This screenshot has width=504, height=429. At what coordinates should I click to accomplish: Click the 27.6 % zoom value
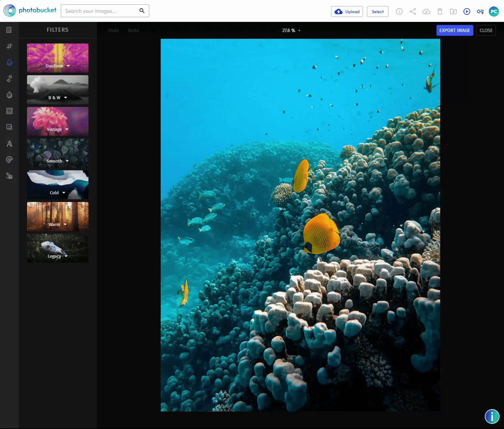[288, 30]
